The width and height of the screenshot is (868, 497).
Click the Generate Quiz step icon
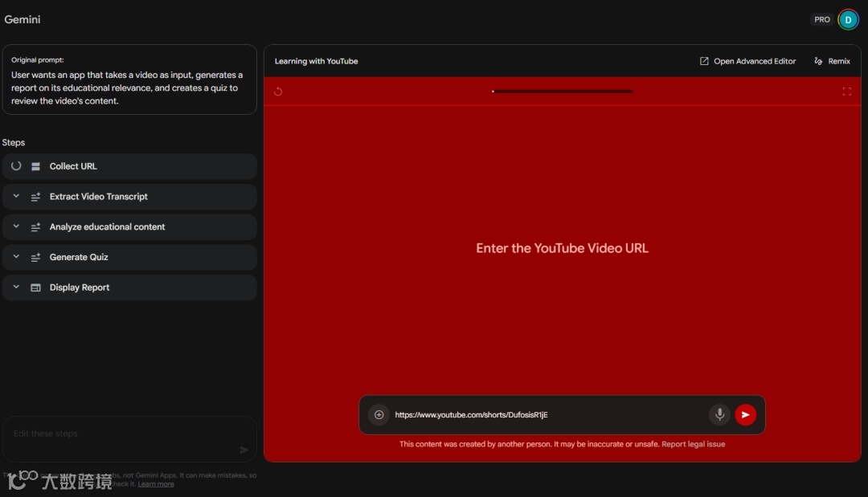click(35, 258)
